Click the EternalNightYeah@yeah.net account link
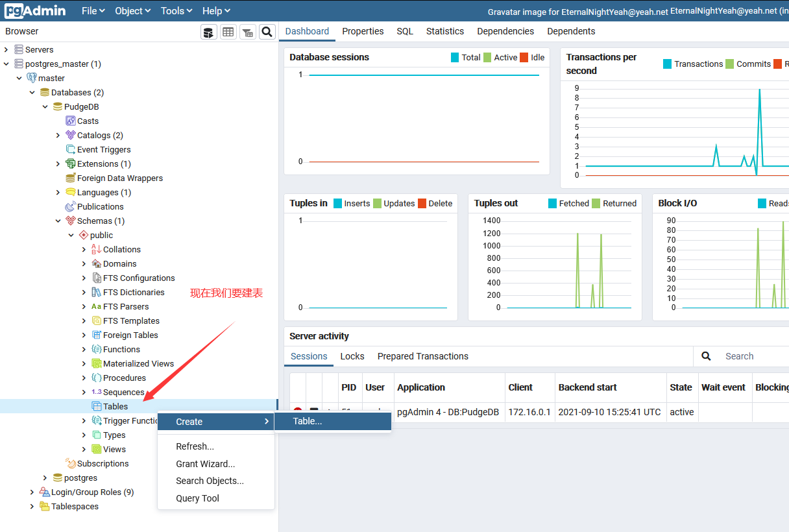789x532 pixels. (x=703, y=10)
